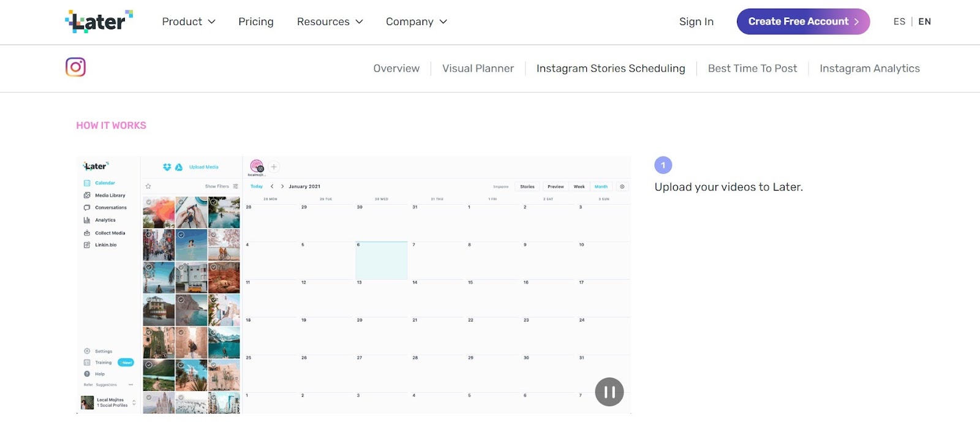The width and height of the screenshot is (980, 440).
Task: Open Analytics in the app sidebar
Action: click(99, 220)
